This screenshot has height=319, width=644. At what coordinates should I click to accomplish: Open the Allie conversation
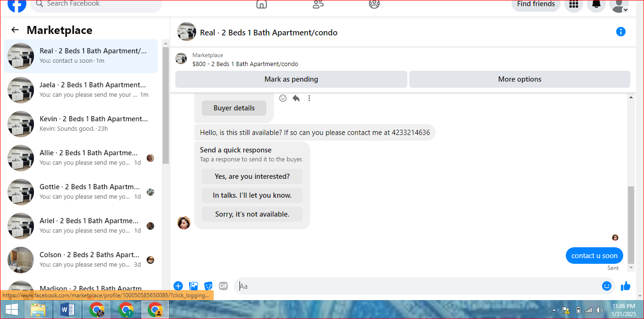pos(81,158)
